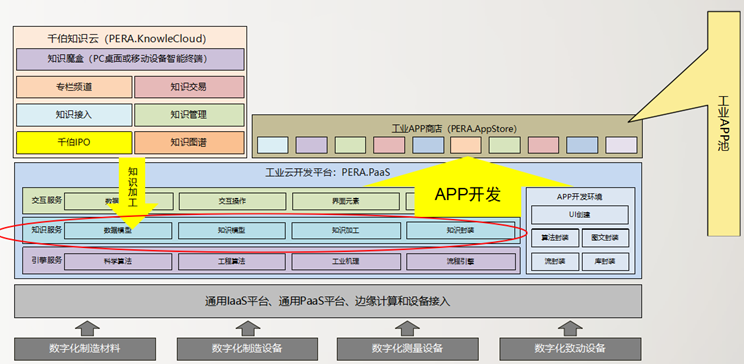744x364 pixels.
Task: Select the UI创建 box
Action: coord(579,215)
